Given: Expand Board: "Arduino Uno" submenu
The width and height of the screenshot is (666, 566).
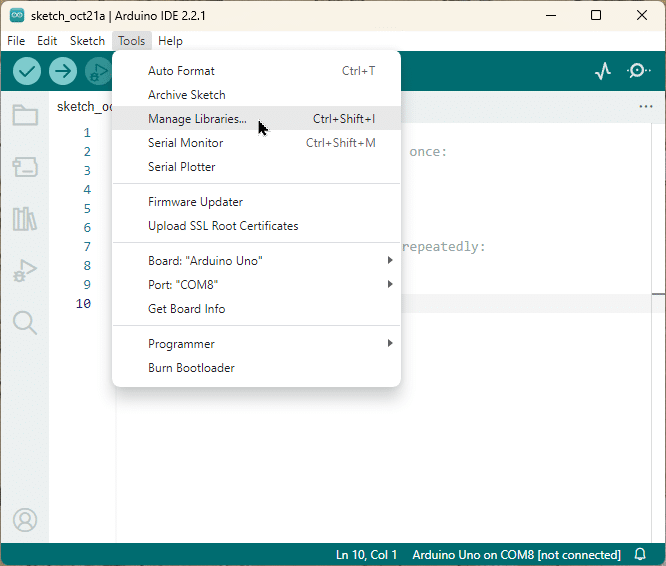Looking at the screenshot, I should tap(257, 260).
